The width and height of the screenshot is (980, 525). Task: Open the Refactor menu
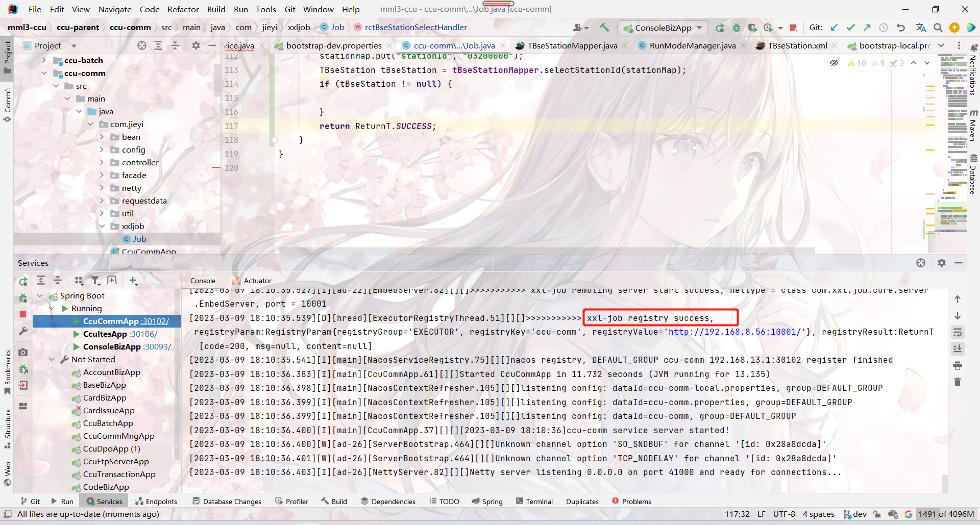click(x=183, y=9)
